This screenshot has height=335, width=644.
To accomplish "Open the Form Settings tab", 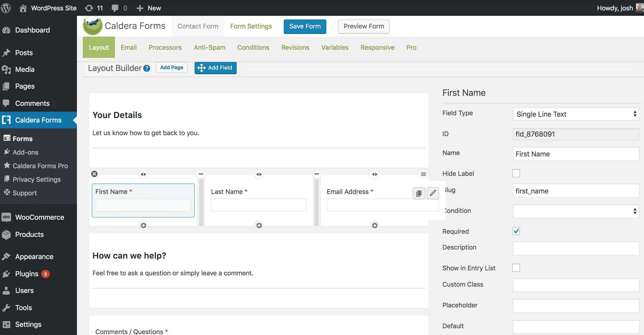I will point(251,26).
